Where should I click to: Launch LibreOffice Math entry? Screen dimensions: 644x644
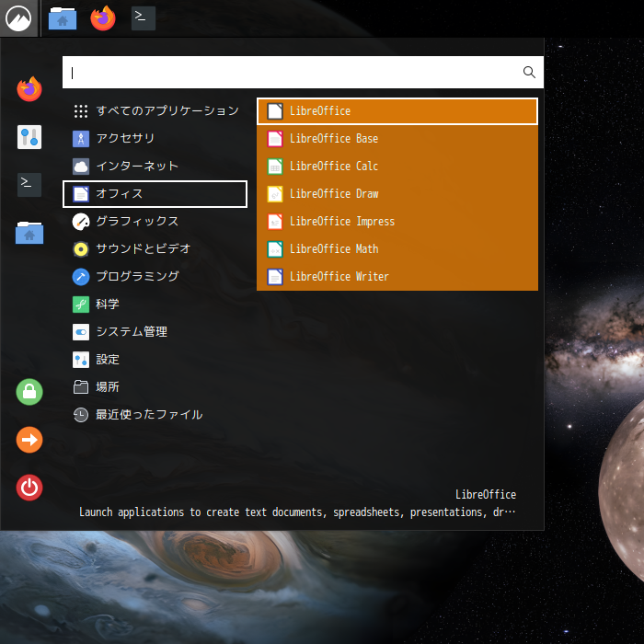(x=397, y=249)
